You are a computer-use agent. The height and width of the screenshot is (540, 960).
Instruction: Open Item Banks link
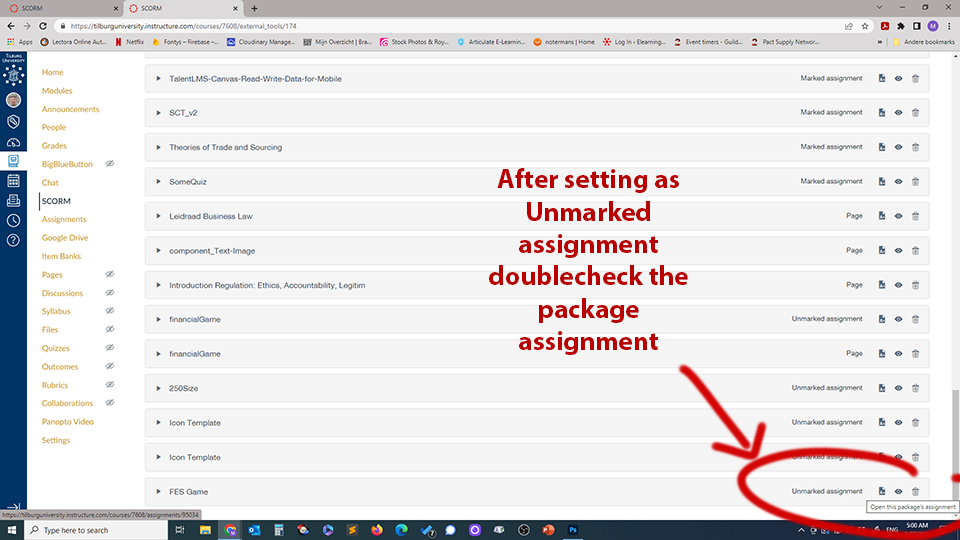[x=61, y=256]
